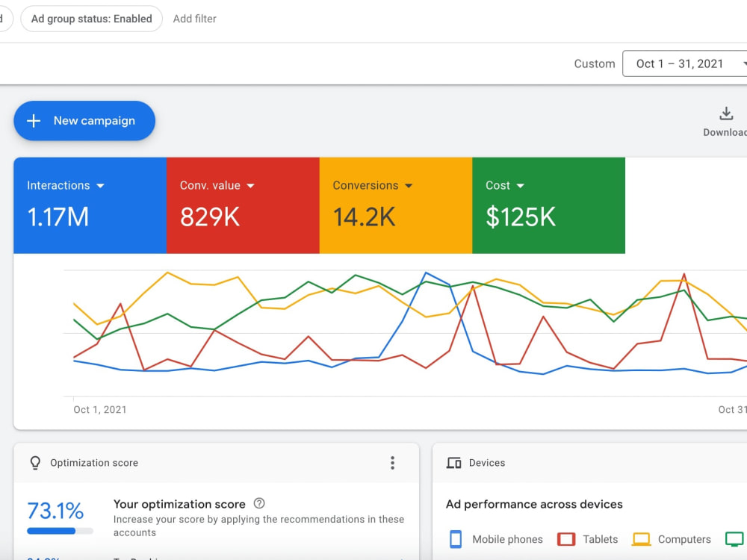This screenshot has height=560, width=747.
Task: Click the New campaign button
Action: [x=84, y=120]
